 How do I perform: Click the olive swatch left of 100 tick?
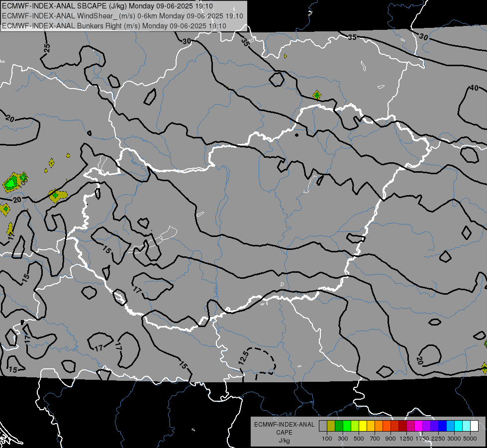(x=331, y=426)
